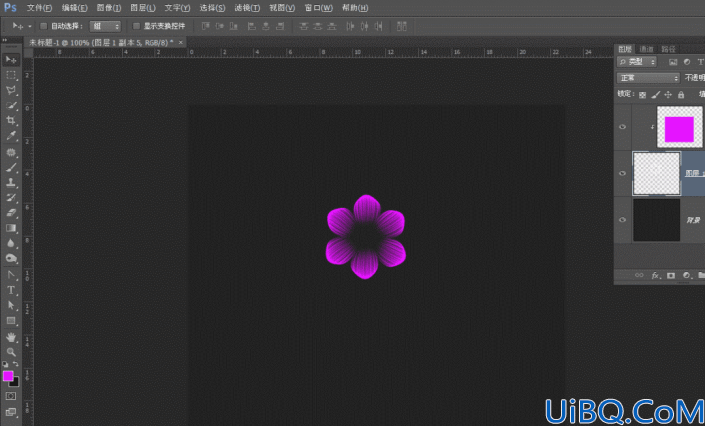This screenshot has width=705, height=426.
Task: Swap foreground and background colors
Action: click(x=16, y=364)
